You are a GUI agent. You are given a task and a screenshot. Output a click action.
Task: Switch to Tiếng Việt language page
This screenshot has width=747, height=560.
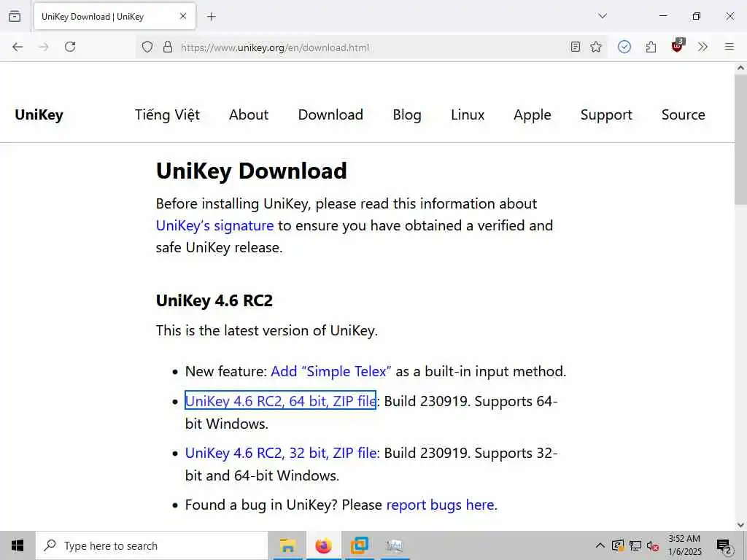[167, 114]
